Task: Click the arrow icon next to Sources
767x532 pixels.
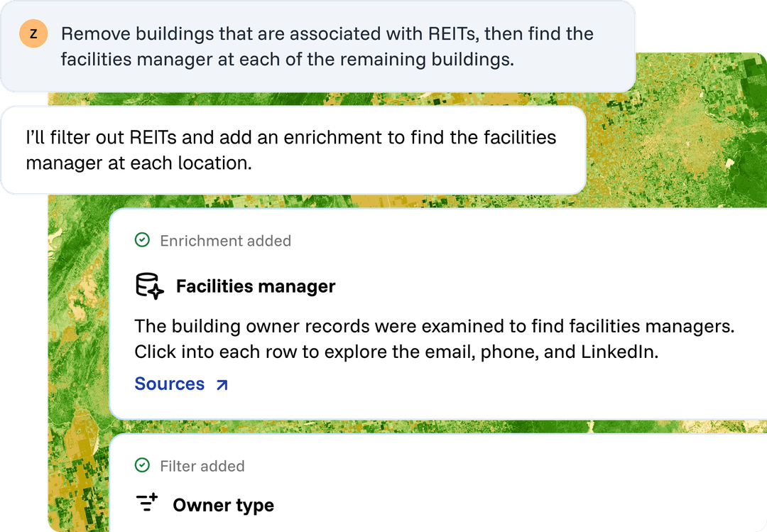Action: (222, 385)
